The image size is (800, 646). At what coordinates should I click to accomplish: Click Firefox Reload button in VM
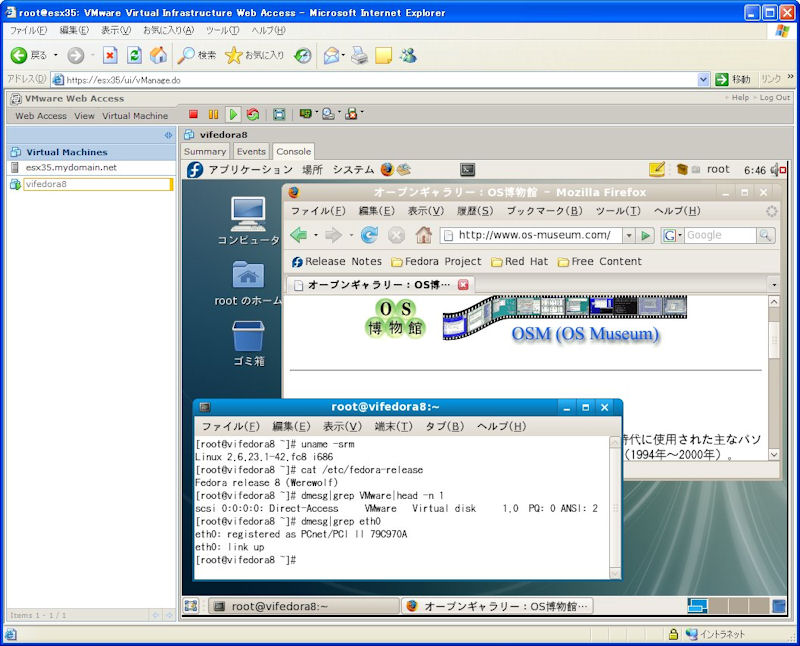pyautogui.click(x=369, y=235)
